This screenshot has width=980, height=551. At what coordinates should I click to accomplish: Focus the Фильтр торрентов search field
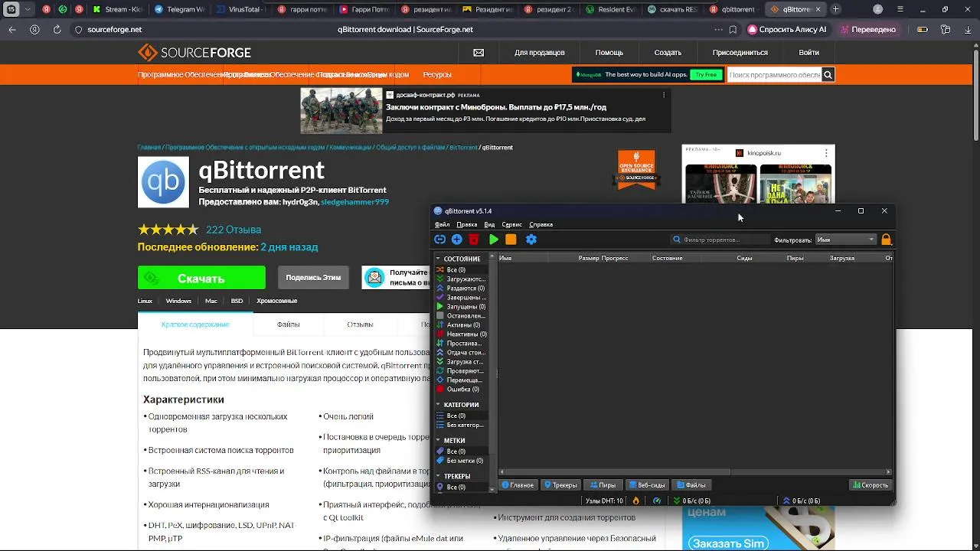(x=720, y=240)
